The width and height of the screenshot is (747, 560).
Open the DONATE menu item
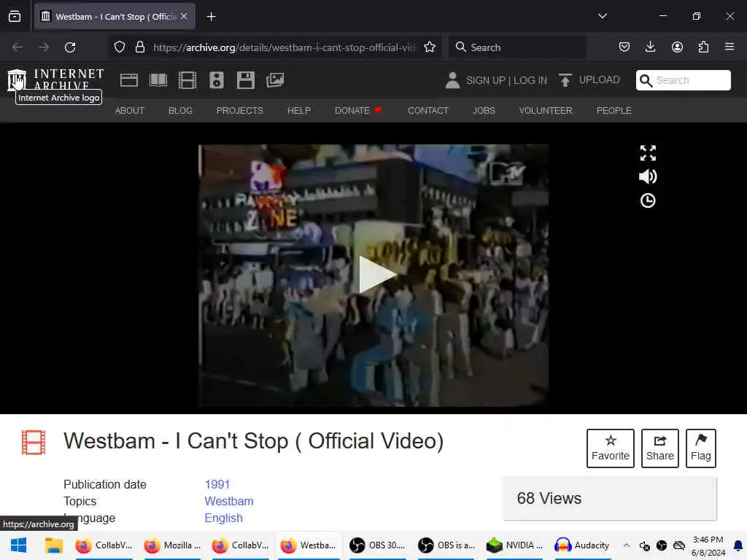click(x=358, y=111)
